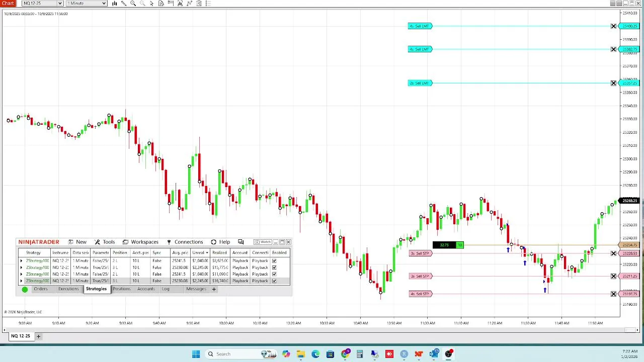Add a new chart tab with plus
Screen dimensions: 644x362
38,336
